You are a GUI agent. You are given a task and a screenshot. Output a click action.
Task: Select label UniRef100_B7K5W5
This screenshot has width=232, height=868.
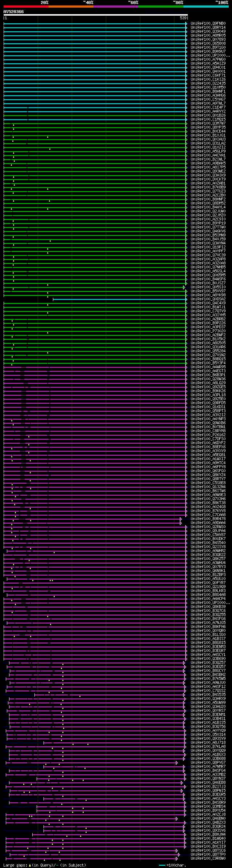coord(208,679)
